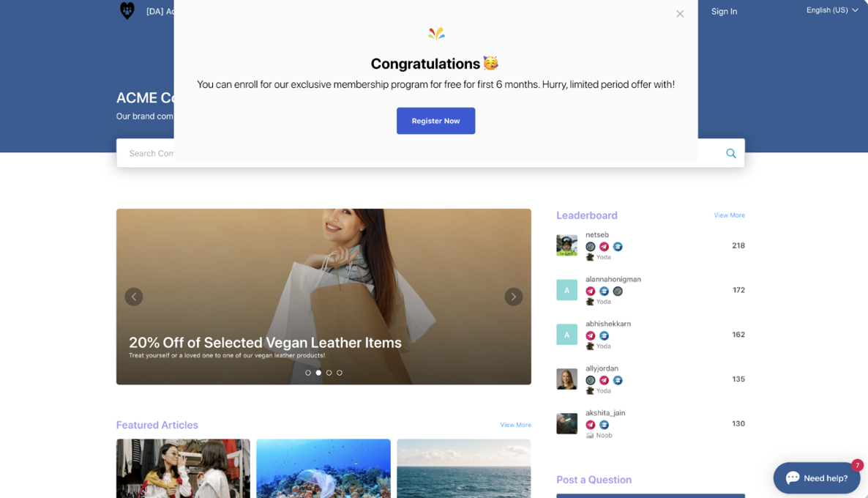Open the Need help? chat widget

[817, 477]
